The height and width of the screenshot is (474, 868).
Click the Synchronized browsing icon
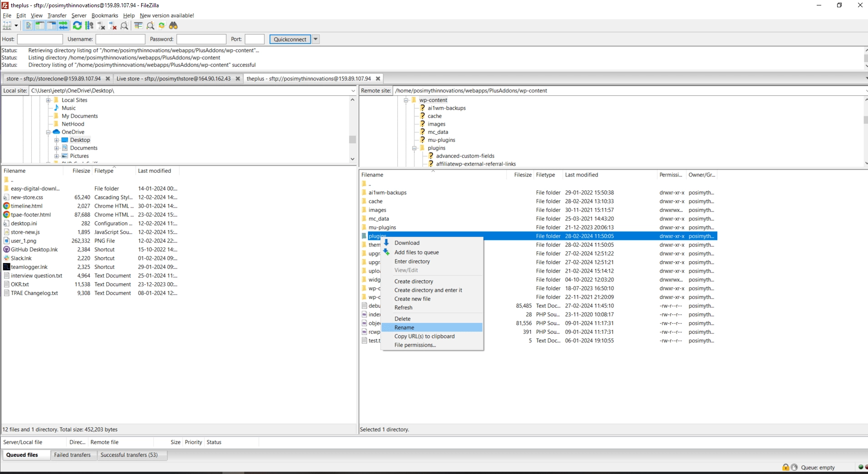[162, 26]
